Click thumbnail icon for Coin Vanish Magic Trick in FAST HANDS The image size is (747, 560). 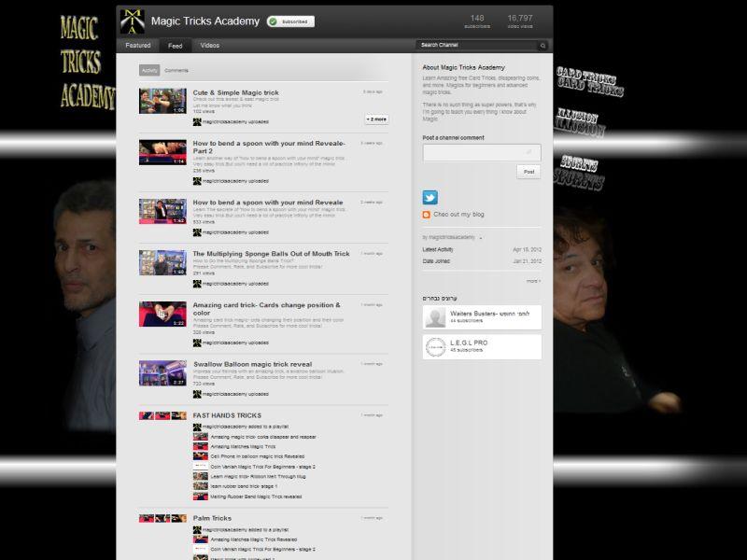click(201, 467)
